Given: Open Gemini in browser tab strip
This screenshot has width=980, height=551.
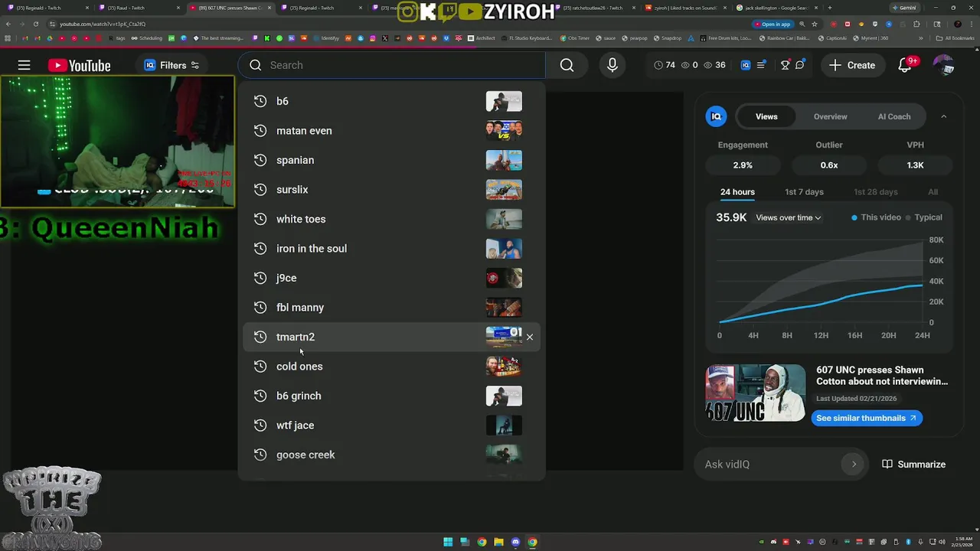Looking at the screenshot, I should click(x=906, y=8).
